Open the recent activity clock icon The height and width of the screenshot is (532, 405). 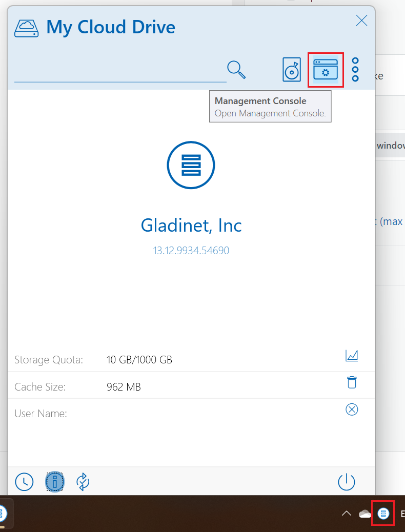tap(25, 482)
